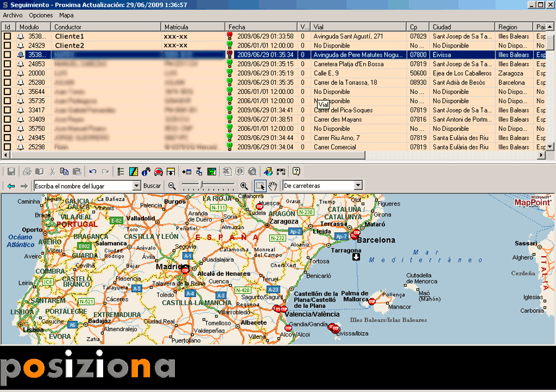The height and width of the screenshot is (392, 556).
Task: Open the Mapa menu
Action: [x=66, y=15]
